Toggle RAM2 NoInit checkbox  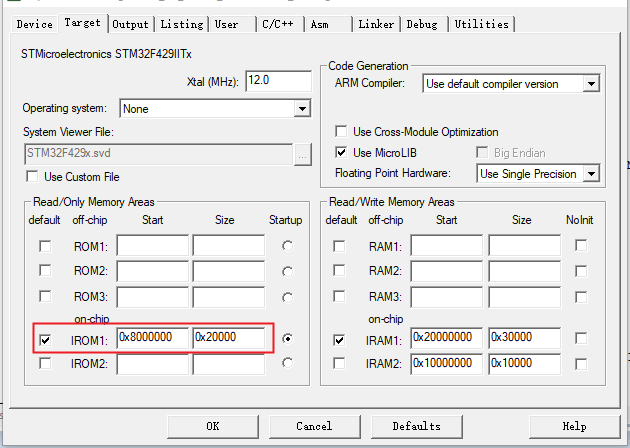[x=581, y=271]
